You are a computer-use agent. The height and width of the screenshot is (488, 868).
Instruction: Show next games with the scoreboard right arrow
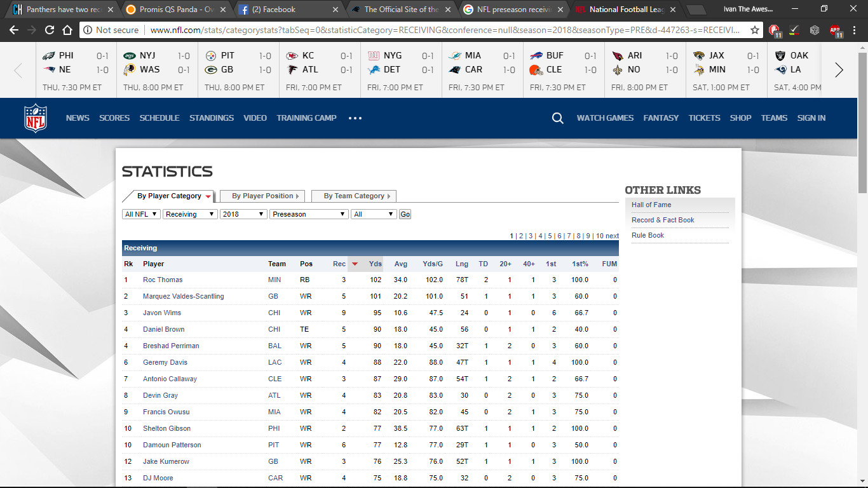[x=839, y=70]
